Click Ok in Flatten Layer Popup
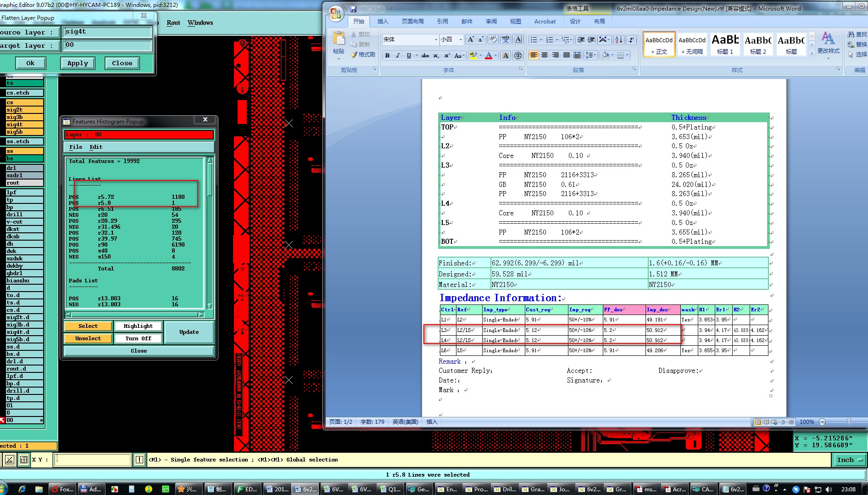Image resolution: width=868 pixels, height=495 pixels. pos(30,63)
